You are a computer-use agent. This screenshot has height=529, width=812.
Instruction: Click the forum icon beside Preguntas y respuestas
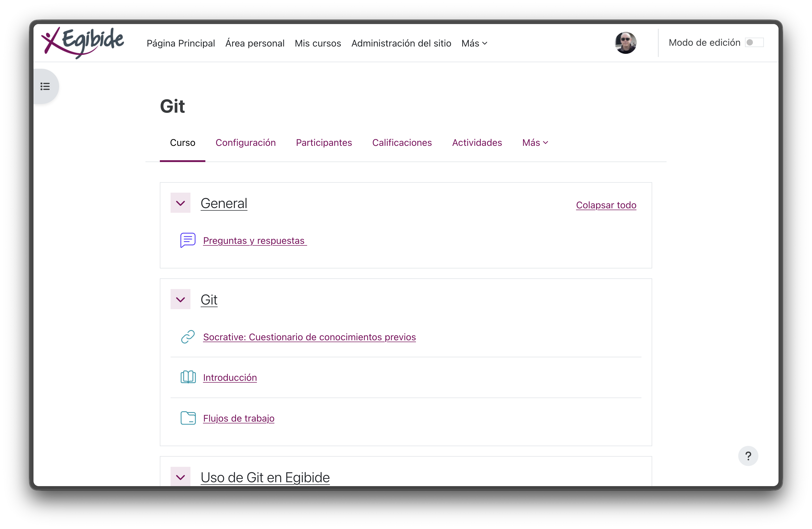(188, 240)
